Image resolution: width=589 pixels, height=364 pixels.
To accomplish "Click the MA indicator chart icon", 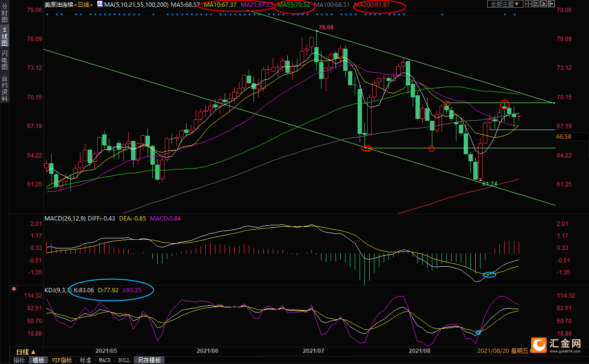I will point(100,4).
